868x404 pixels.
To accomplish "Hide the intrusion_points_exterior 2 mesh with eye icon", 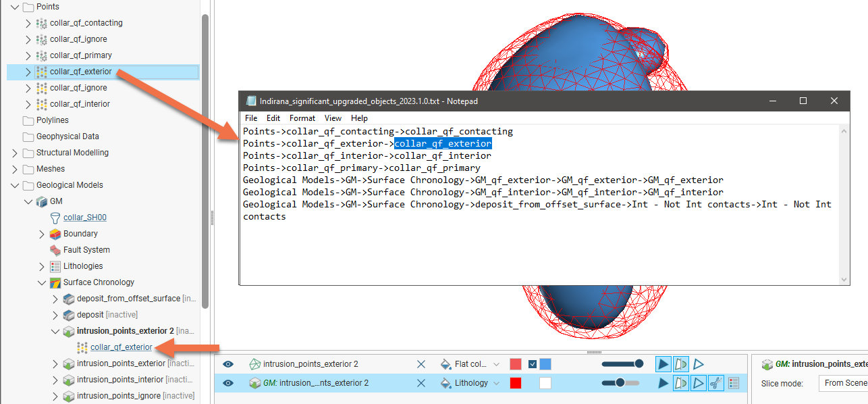I will 228,364.
